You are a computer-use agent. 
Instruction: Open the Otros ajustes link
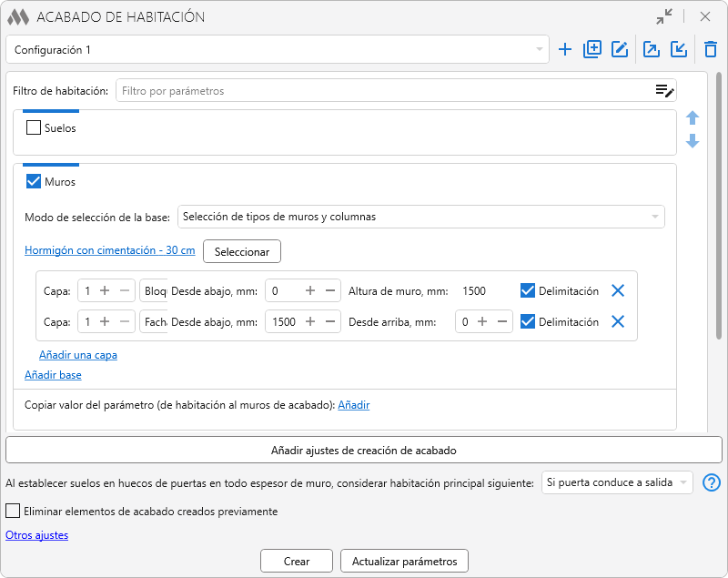(x=37, y=535)
